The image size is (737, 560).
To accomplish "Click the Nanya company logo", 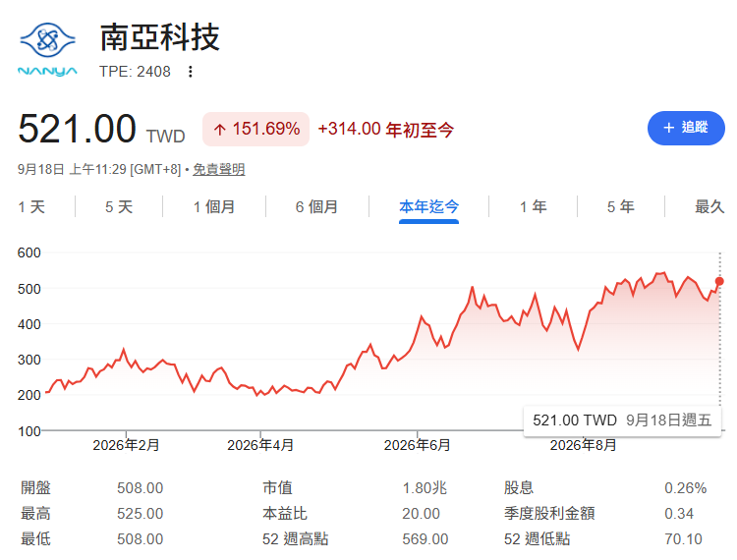I will click(47, 49).
